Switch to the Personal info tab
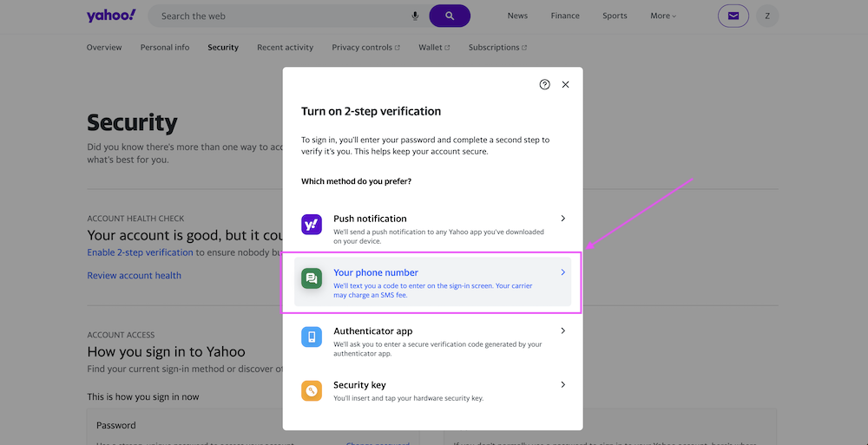 tap(165, 48)
